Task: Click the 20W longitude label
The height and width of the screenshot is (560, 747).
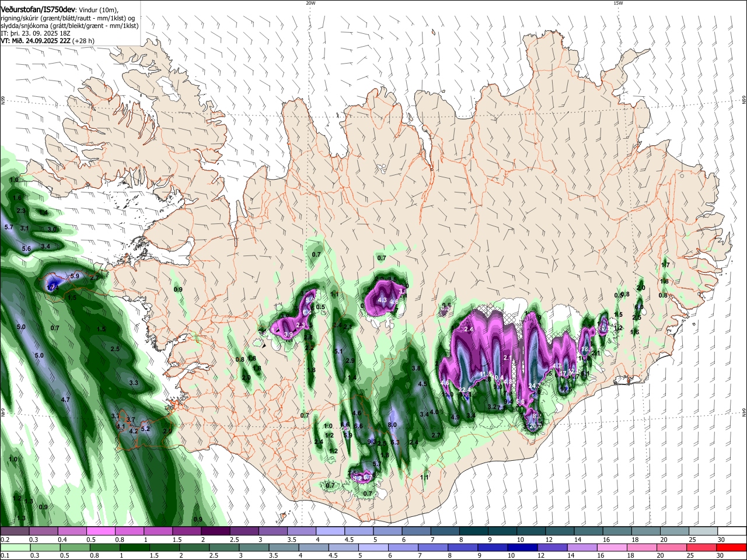Action: tap(310, 3)
